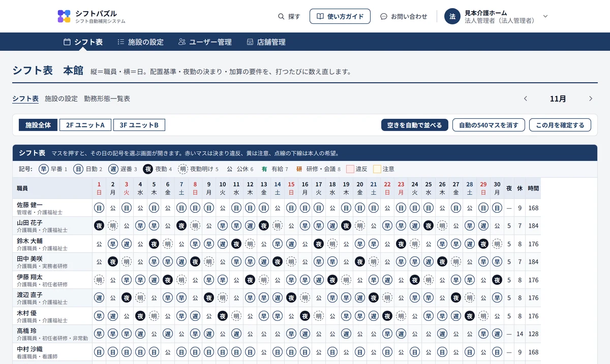Screen dimensions: 610x364
Task: Click the 職員 column header
Action: coord(52,188)
